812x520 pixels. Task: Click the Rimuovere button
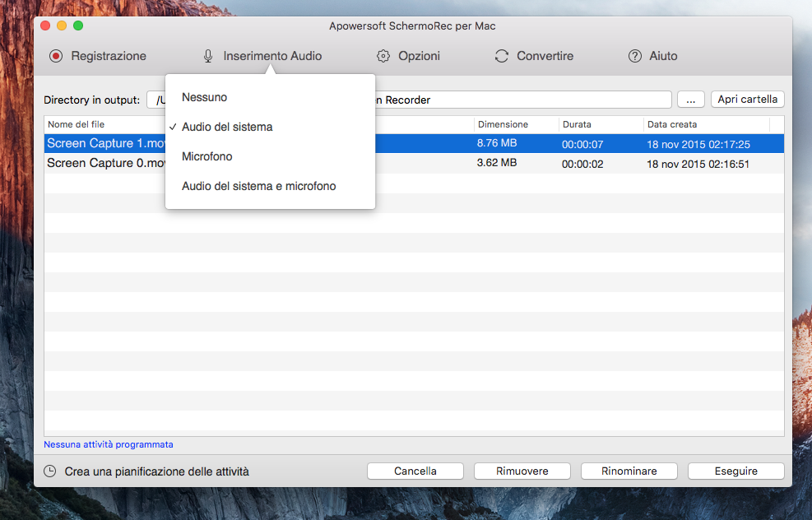[x=522, y=471]
